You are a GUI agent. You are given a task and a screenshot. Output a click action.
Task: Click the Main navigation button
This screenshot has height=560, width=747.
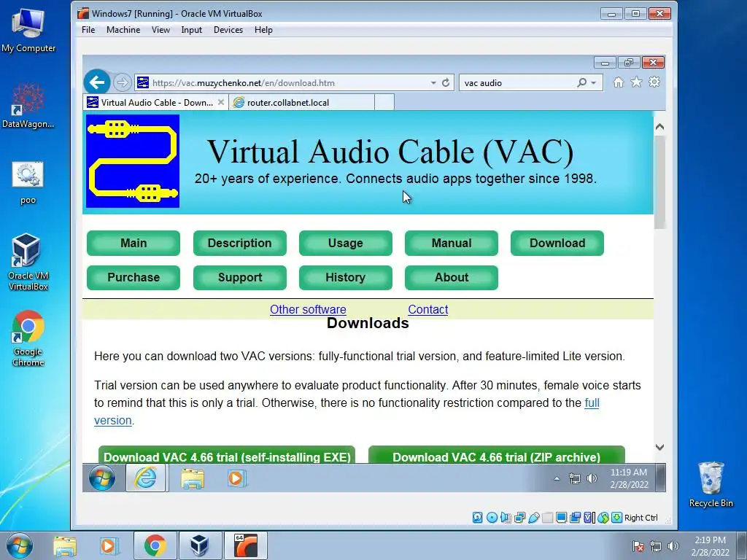tap(133, 243)
